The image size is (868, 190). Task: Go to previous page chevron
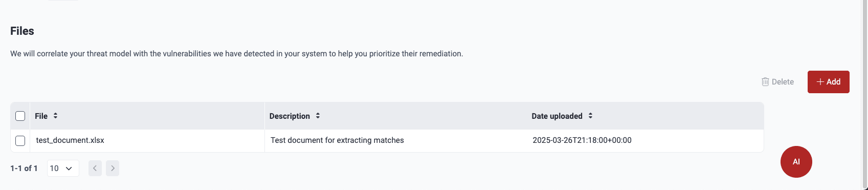pos(95,168)
